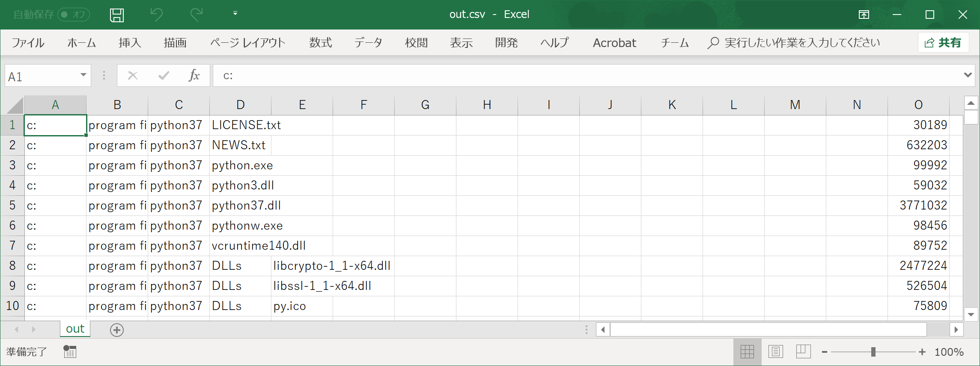Screen dimensions: 980x366
Task: Select column D header
Action: tap(240, 105)
